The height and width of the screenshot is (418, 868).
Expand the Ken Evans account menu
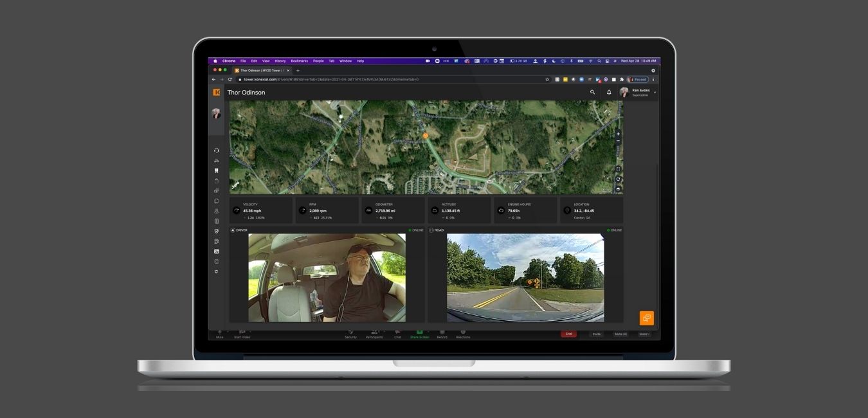[655, 93]
